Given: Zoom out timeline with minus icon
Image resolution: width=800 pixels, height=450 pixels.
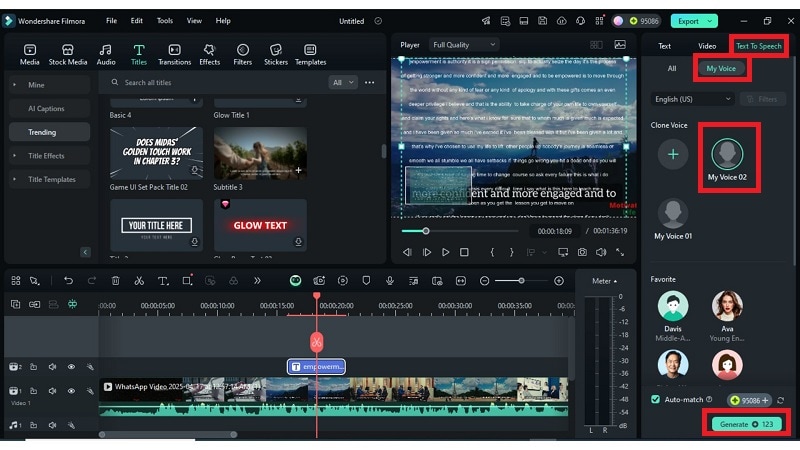Looking at the screenshot, I should pos(485,281).
